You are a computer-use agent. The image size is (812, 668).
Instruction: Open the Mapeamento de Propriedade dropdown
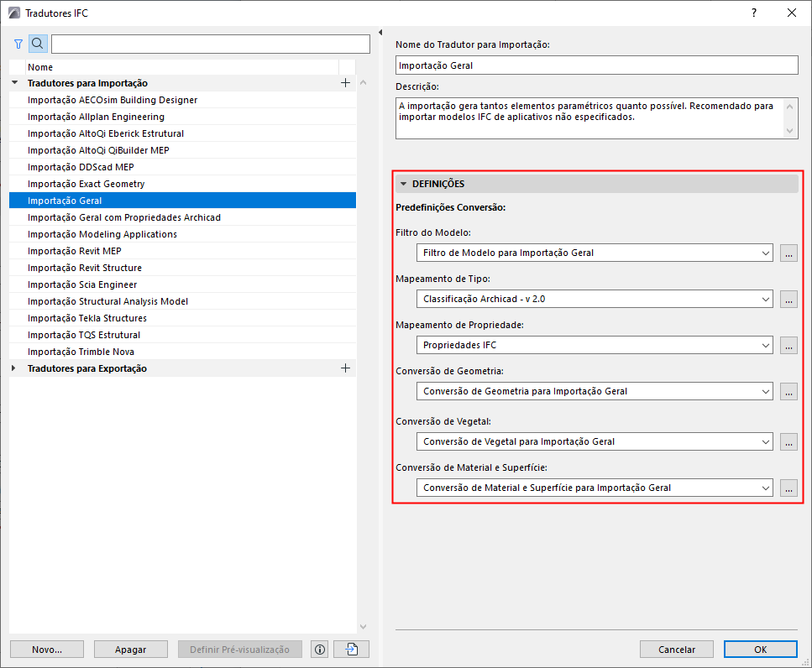[595, 345]
